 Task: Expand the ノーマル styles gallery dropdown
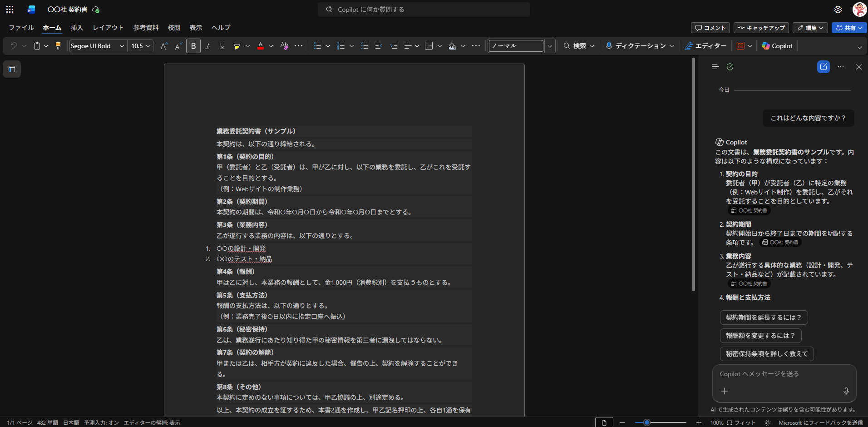pos(550,46)
